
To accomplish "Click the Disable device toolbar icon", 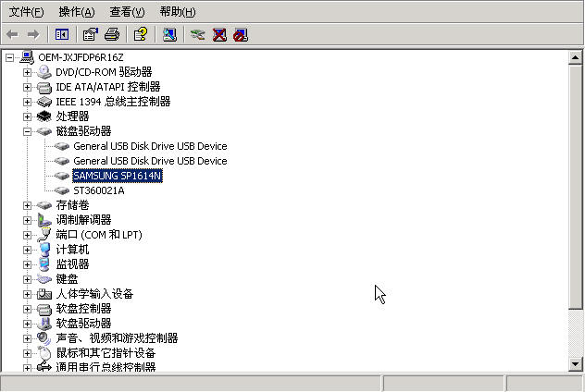I will (x=241, y=34).
